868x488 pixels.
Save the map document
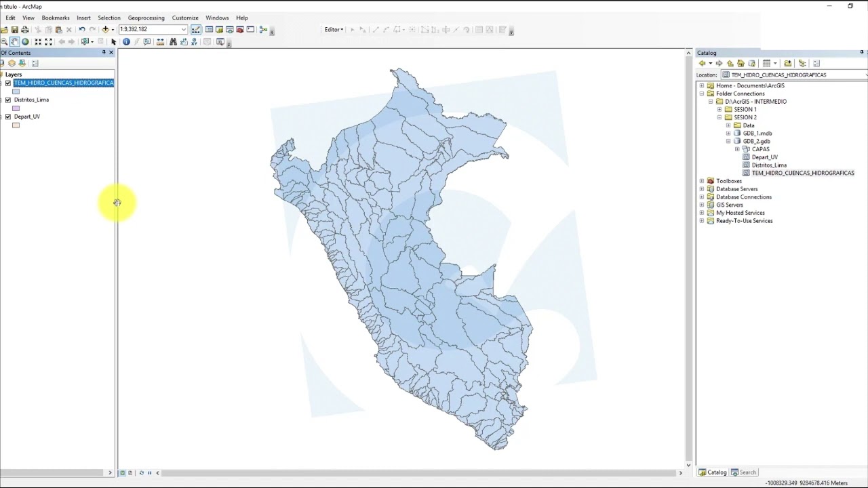click(15, 30)
